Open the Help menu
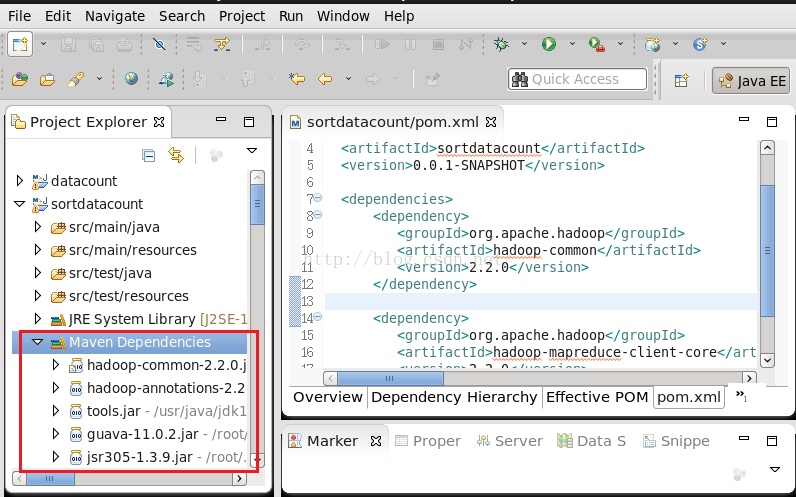The height and width of the screenshot is (497, 796). tap(399, 16)
